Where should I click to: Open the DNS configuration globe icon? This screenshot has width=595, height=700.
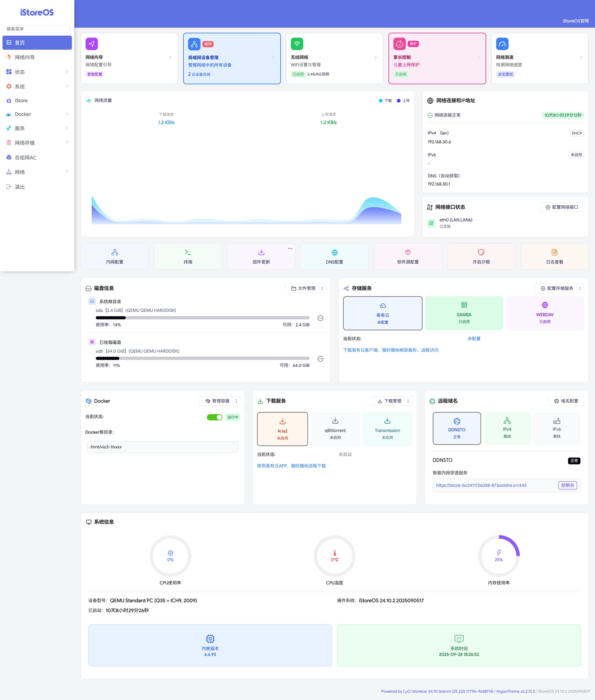coord(334,252)
